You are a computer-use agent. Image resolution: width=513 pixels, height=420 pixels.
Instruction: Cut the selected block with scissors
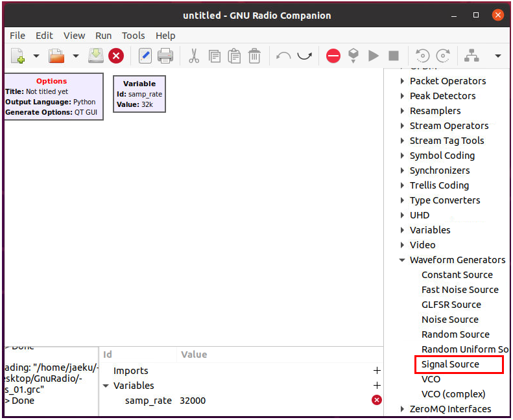(194, 56)
